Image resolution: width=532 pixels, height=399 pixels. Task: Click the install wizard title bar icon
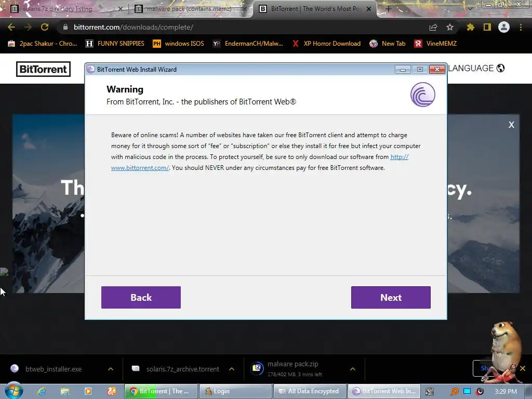coord(90,69)
